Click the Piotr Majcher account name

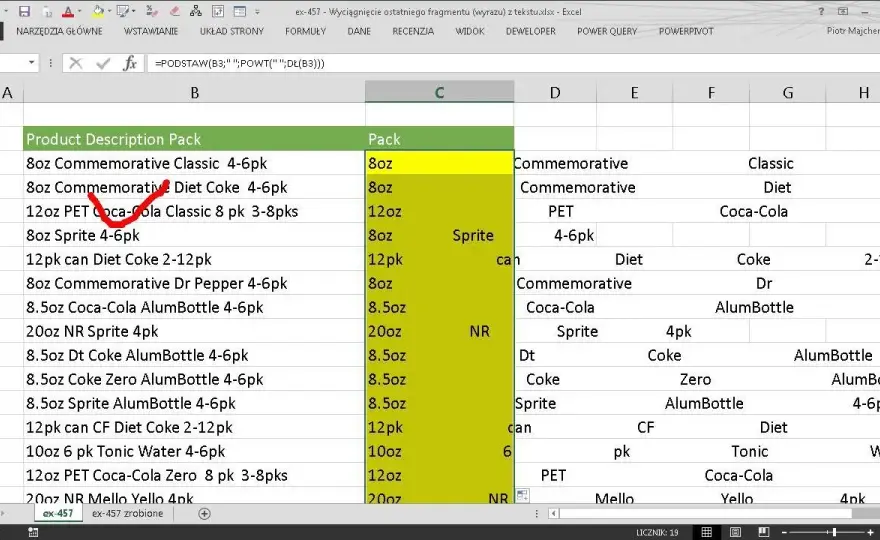[852, 31]
